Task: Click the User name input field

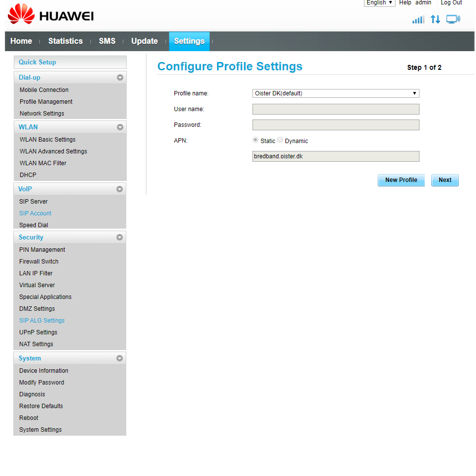Action: pos(336,109)
